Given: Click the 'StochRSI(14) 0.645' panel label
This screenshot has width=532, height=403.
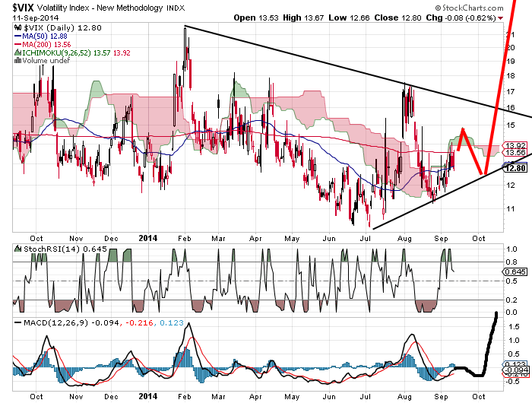Looking at the screenshot, I should [x=65, y=249].
